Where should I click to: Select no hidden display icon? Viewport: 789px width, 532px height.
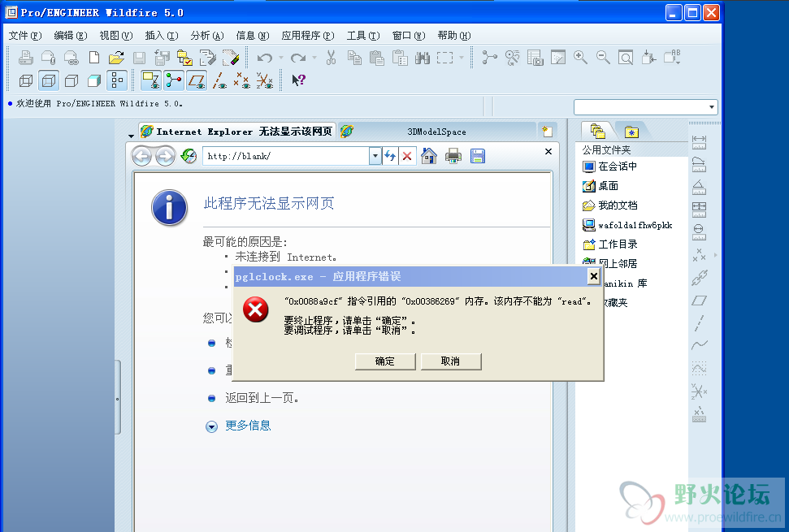[x=72, y=80]
